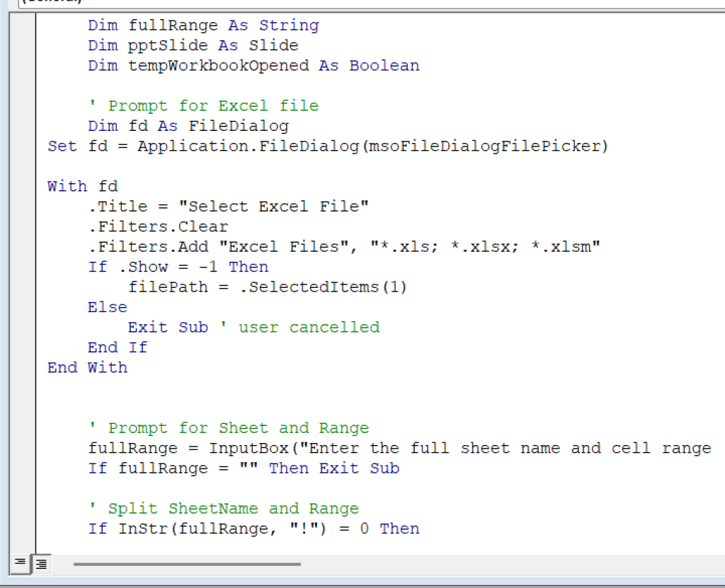Switch to Procedure View

[x=19, y=564]
